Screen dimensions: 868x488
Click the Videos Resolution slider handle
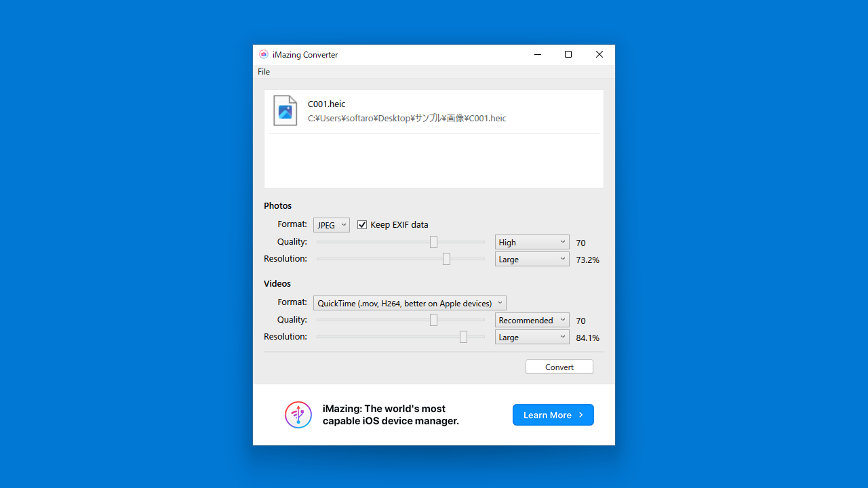[x=463, y=337]
